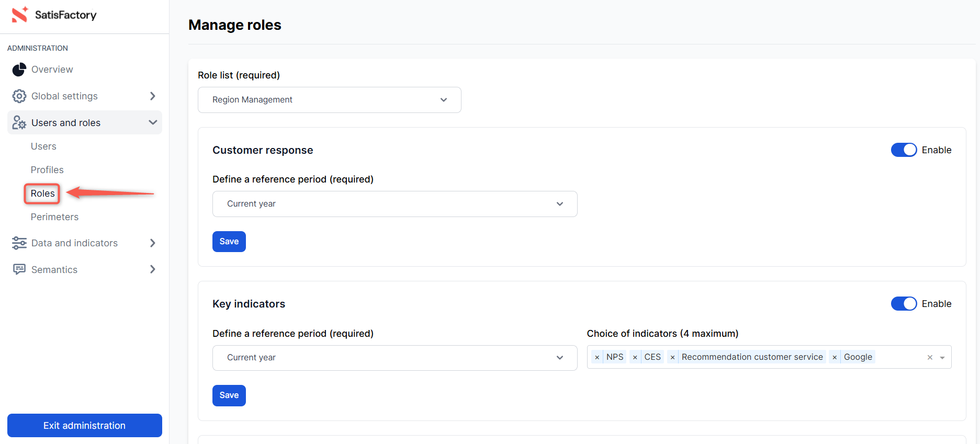Click the SatisFactory logo icon
The image size is (980, 444).
[x=20, y=15]
